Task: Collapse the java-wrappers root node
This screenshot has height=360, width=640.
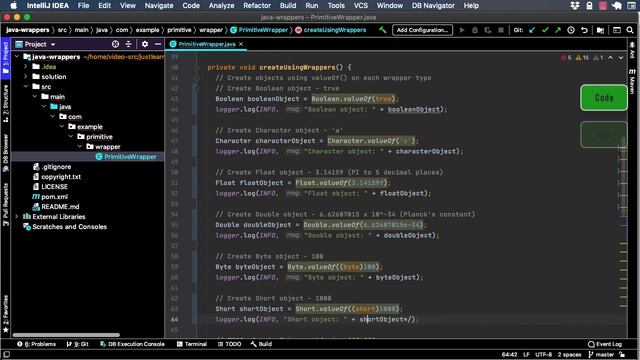Action: 17,57
